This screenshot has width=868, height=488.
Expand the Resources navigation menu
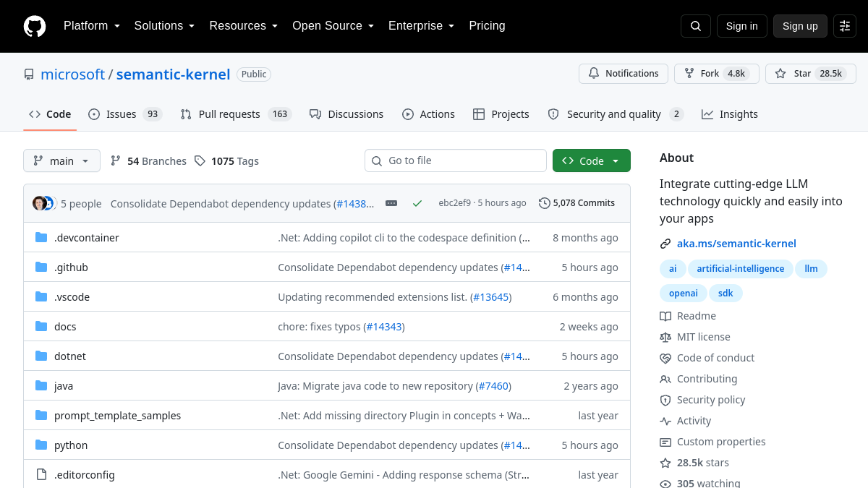click(x=244, y=26)
